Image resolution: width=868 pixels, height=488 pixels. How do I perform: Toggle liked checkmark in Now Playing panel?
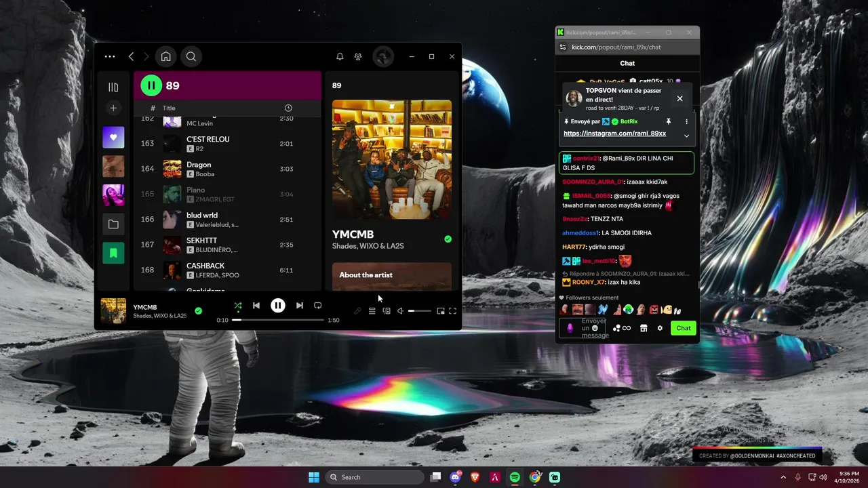[x=448, y=239]
